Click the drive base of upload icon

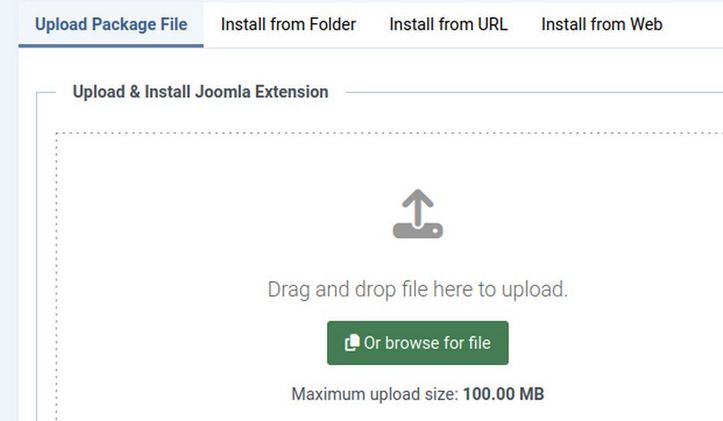pos(417,230)
